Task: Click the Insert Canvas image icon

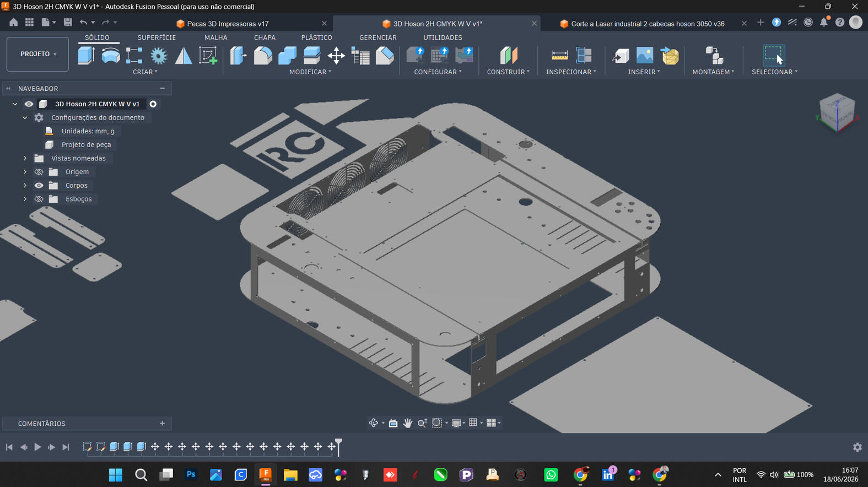Action: click(645, 56)
